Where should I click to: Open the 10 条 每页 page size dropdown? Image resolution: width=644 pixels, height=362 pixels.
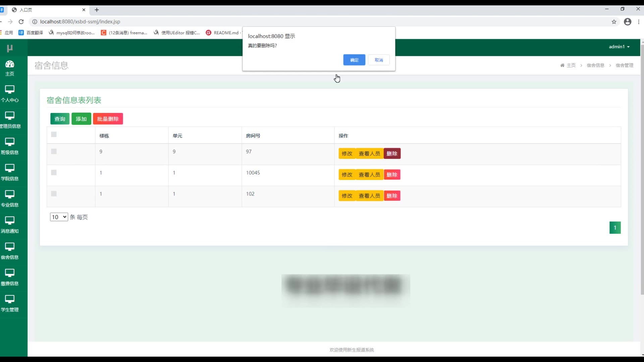(59, 217)
